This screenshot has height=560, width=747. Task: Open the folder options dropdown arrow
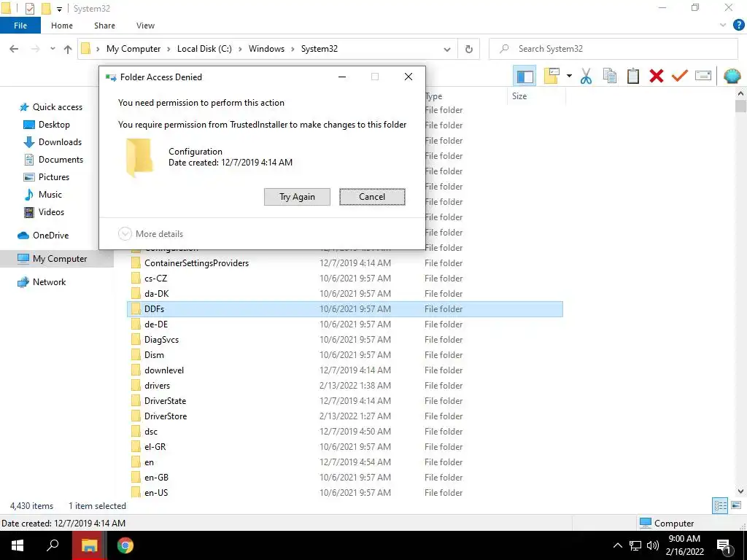tap(569, 76)
